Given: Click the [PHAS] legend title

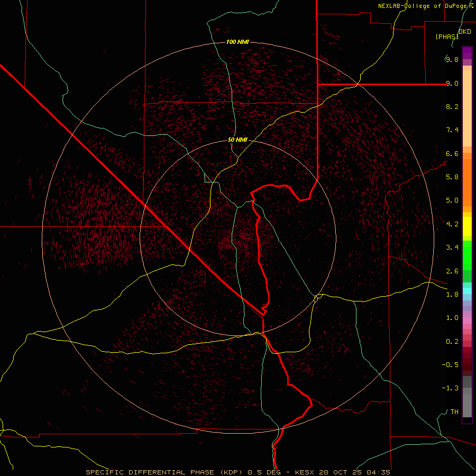Looking at the screenshot, I should (x=447, y=37).
